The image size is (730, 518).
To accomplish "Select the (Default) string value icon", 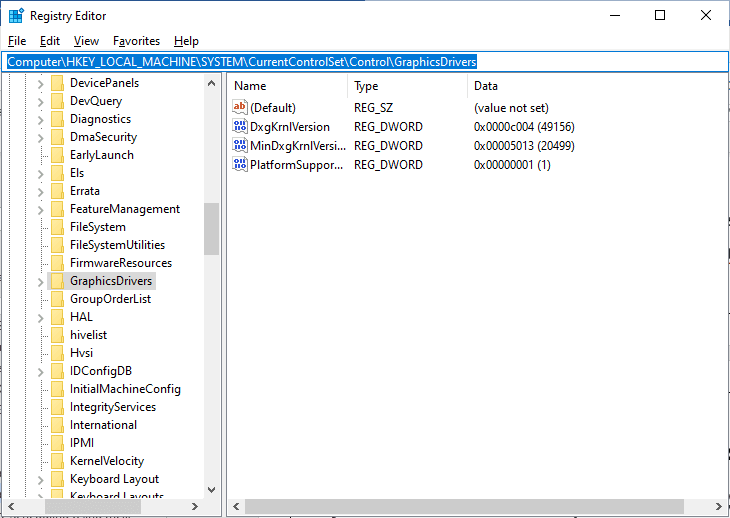I will [x=240, y=108].
